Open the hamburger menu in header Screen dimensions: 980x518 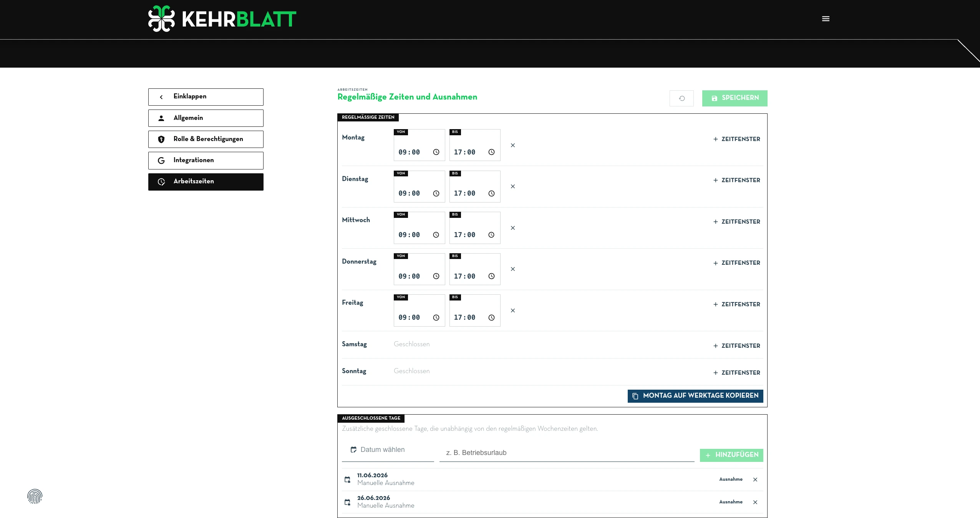coord(826,19)
